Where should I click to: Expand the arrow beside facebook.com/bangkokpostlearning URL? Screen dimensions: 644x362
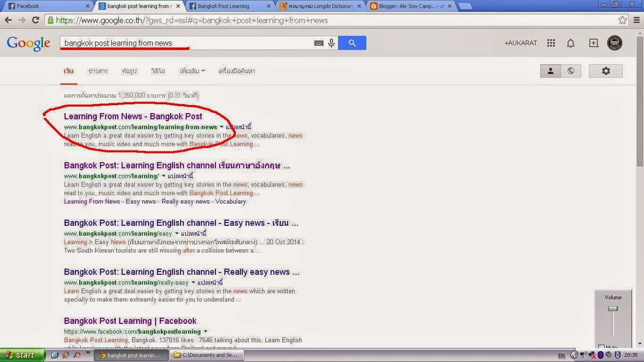point(206,331)
